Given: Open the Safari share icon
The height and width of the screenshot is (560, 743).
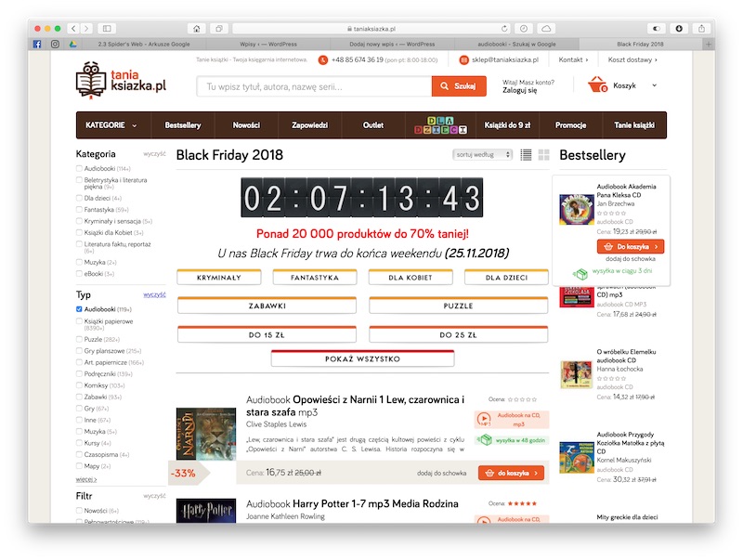Looking at the screenshot, I should [x=702, y=29].
